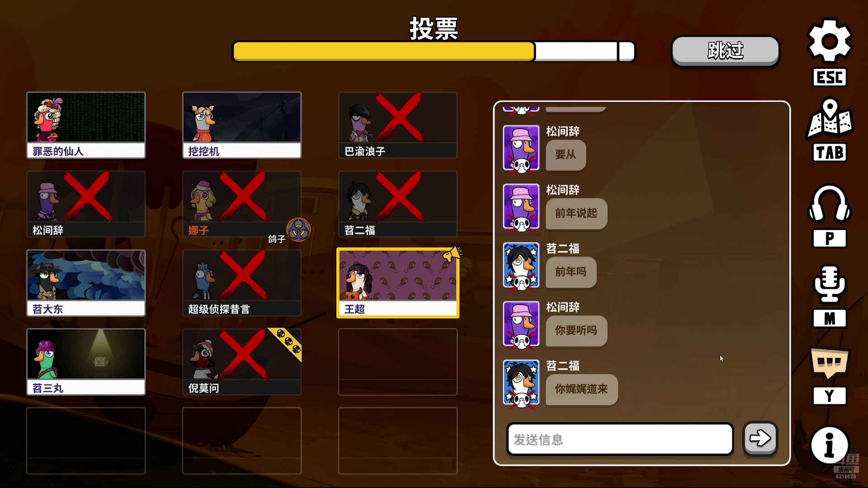Open the info icon at bottom right
This screenshot has height=488, width=868.
tap(830, 446)
